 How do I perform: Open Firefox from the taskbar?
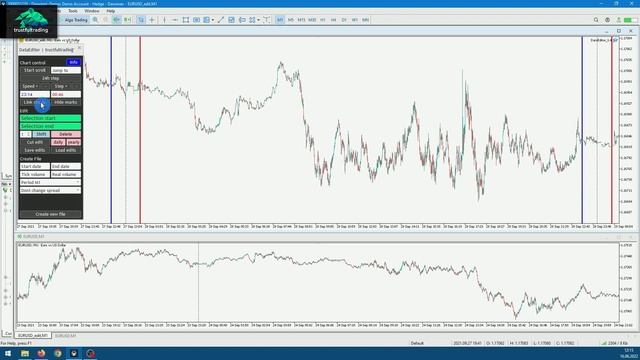[41, 353]
